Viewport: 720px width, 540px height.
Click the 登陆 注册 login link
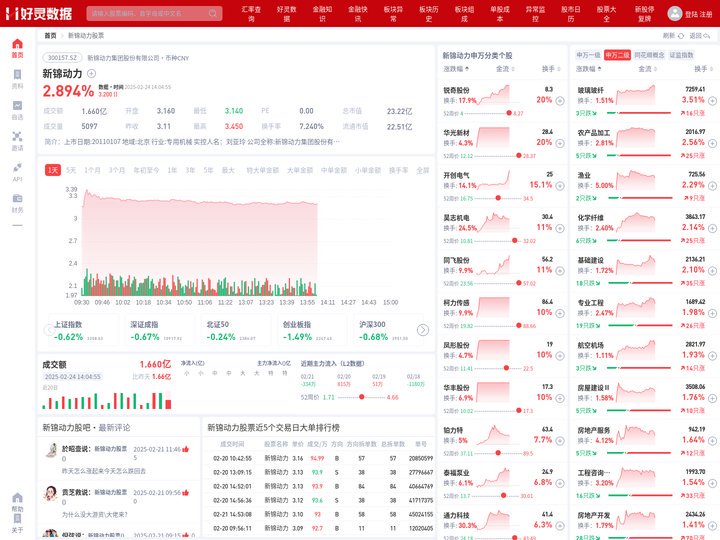[698, 14]
